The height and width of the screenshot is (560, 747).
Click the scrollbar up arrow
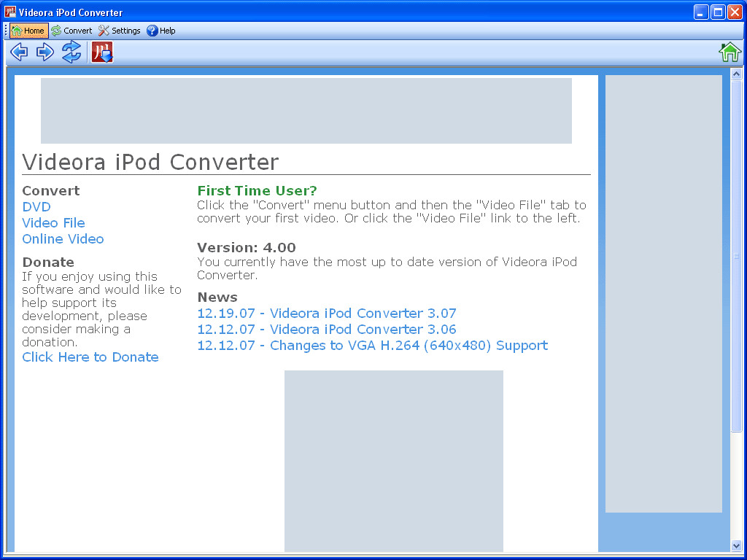pos(737,74)
